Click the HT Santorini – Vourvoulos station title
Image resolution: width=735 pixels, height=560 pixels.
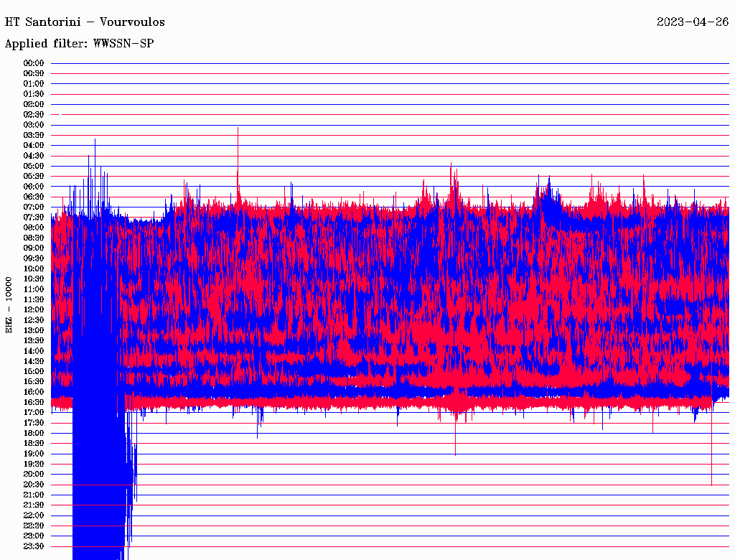point(85,22)
